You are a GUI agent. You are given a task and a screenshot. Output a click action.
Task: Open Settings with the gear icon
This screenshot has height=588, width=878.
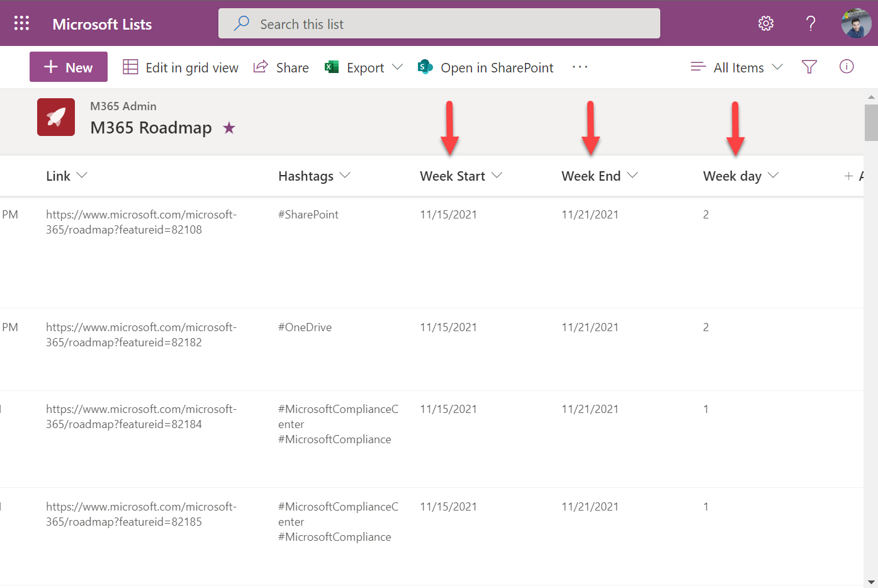click(x=766, y=23)
